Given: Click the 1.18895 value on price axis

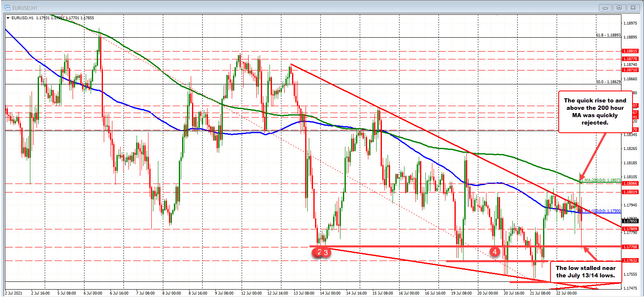Looking at the screenshot, I should coord(630,37).
